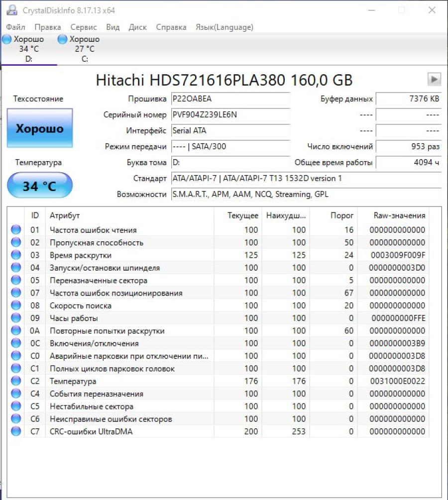Image resolution: width=448 pixels, height=500 pixels.
Task: Click the blue status circle above drive C:
Action: coord(62,39)
